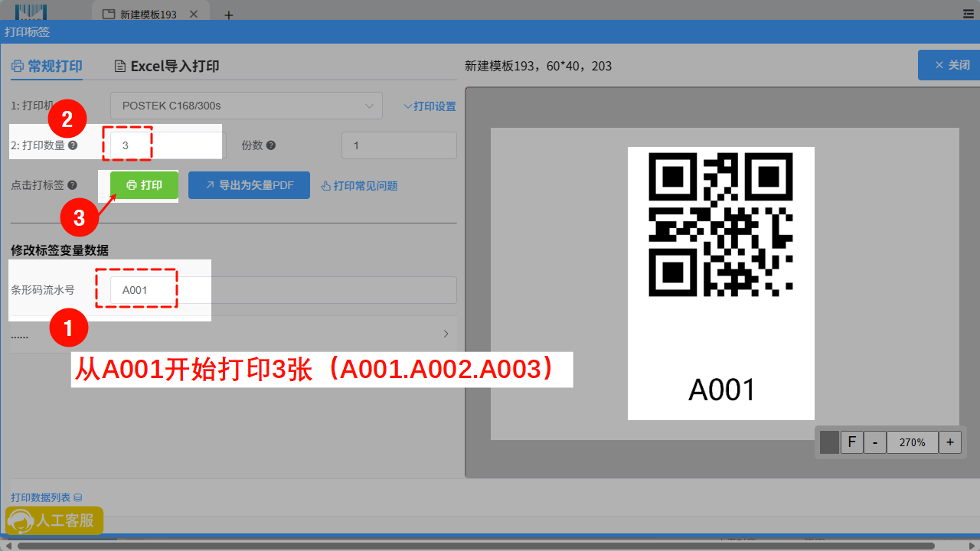Viewport: 980px width, 551px height.
Task: Click the database icon next to 打印数据列表
Action: coord(77,498)
